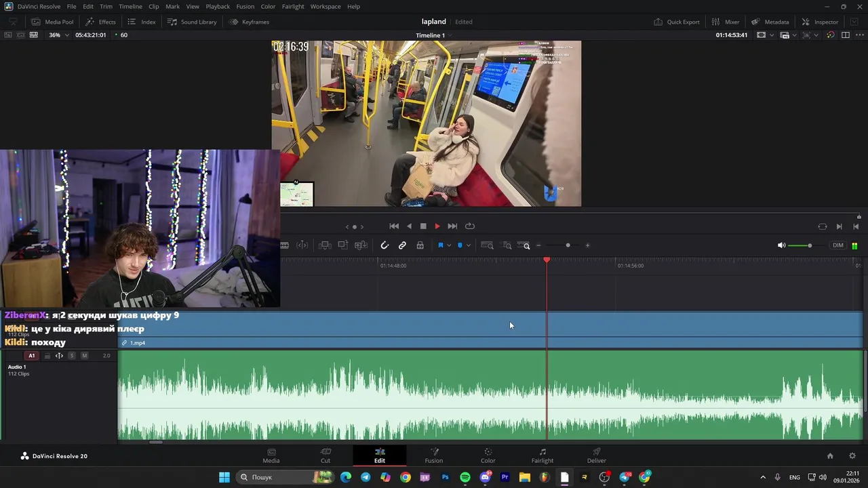Open the Effects panel
This screenshot has width=868, height=488.
(x=100, y=22)
